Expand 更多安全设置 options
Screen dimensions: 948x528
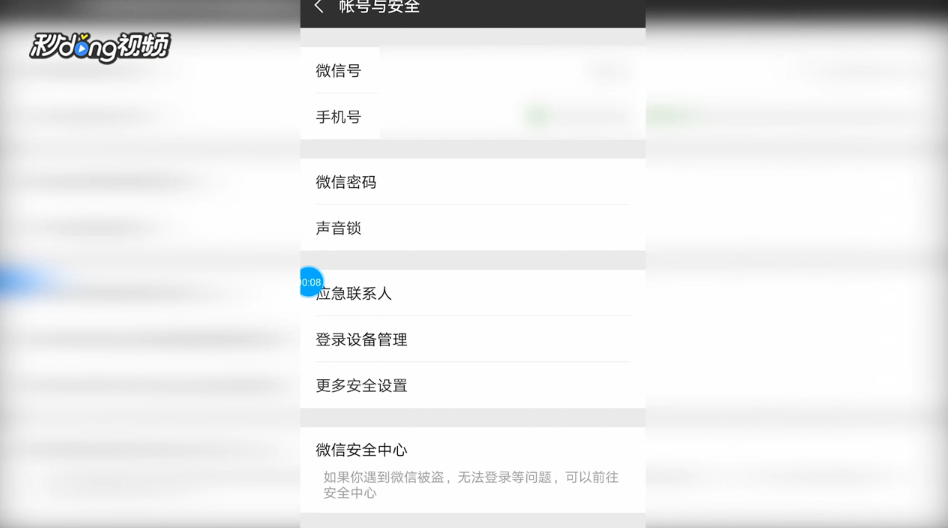[473, 385]
